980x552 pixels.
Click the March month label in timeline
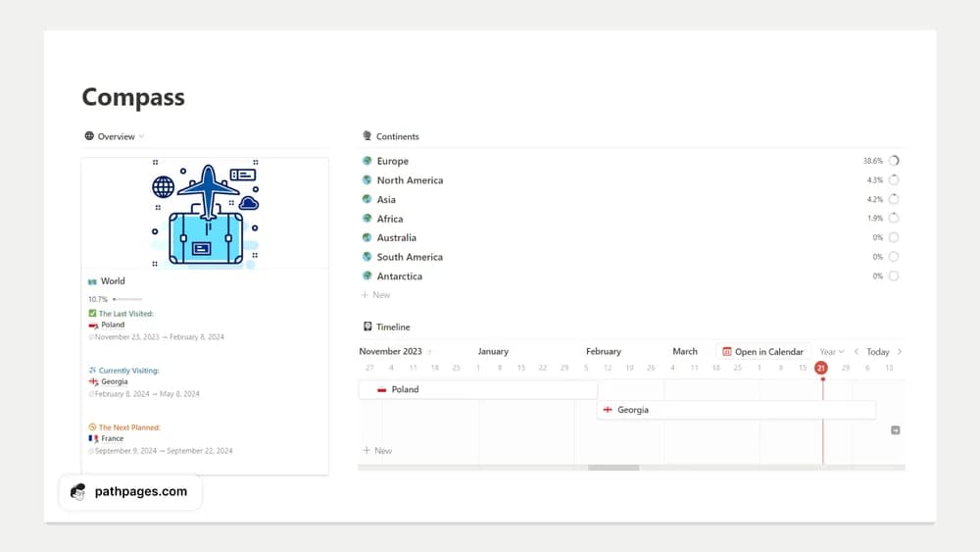point(685,351)
